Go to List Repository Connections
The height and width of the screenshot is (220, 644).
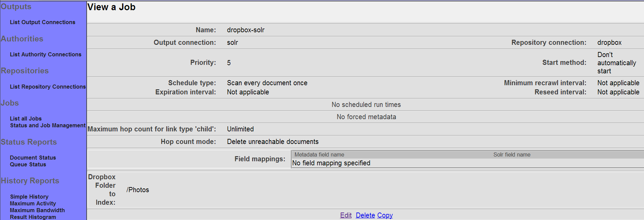tap(48, 87)
